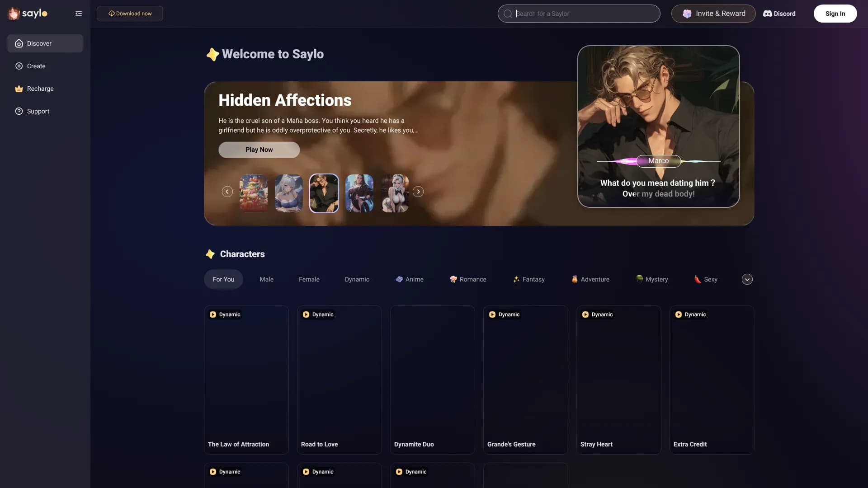Viewport: 868px width, 488px height.
Task: Click the Marco character card
Action: click(659, 127)
